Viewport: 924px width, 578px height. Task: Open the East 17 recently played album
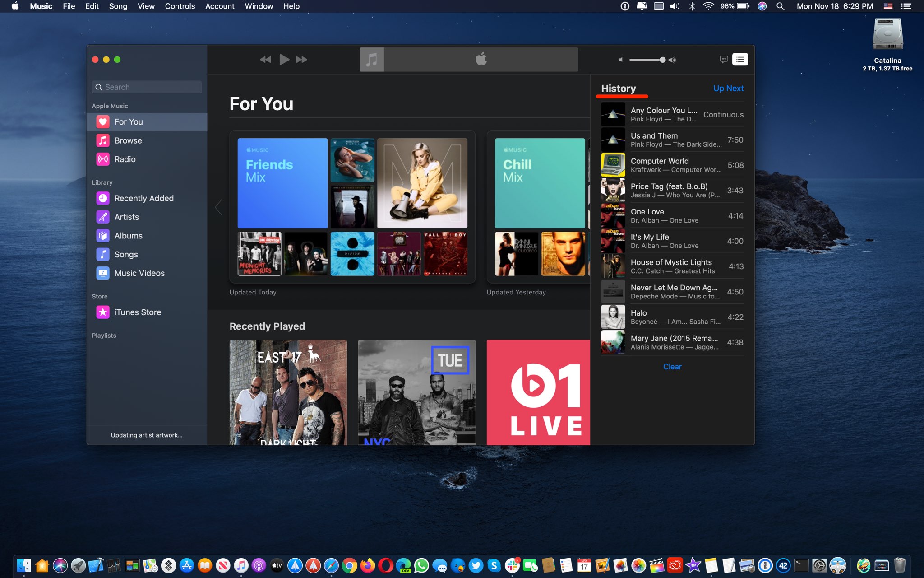click(288, 392)
